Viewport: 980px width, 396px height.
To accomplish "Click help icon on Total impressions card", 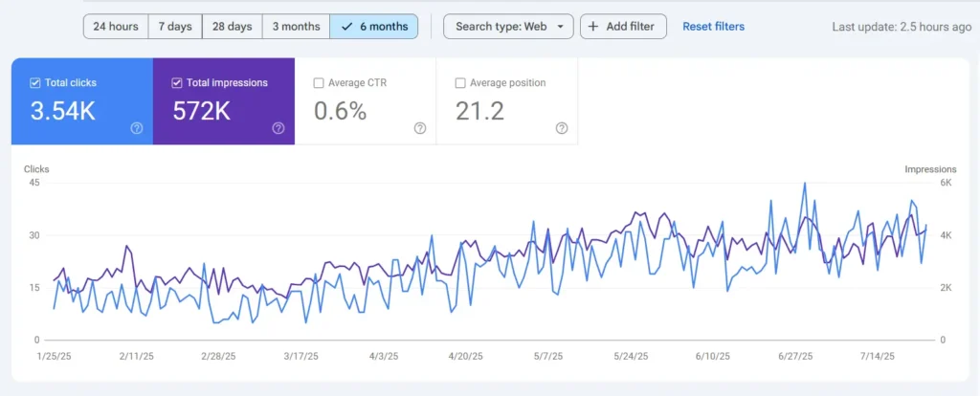I will click(x=278, y=128).
